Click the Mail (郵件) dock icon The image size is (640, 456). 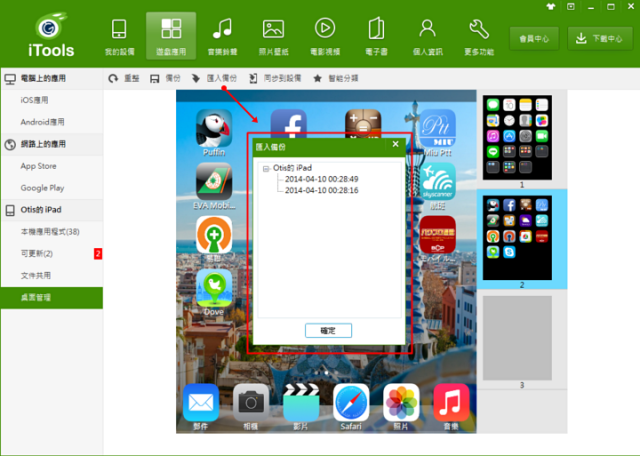[200, 403]
